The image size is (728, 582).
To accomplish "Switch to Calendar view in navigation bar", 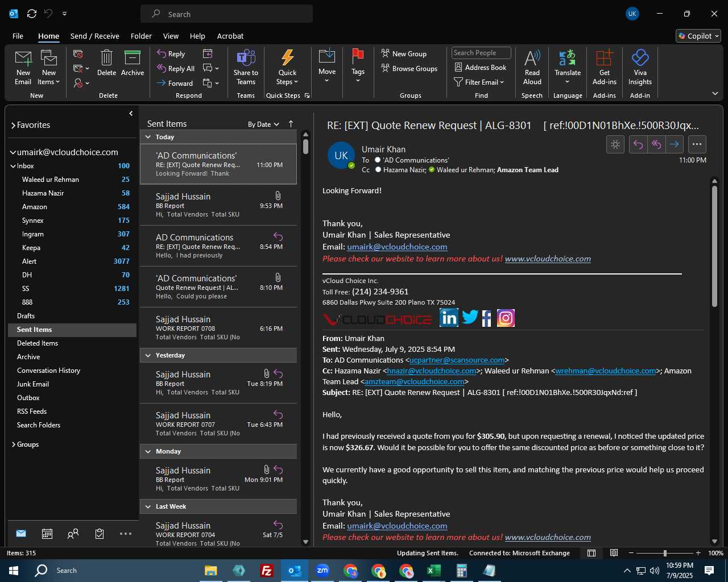I will [47, 534].
